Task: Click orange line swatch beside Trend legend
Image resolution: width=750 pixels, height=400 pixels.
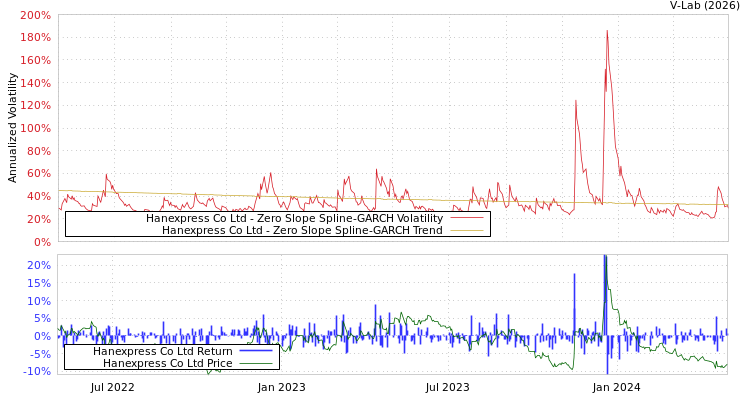Action: 466,230
